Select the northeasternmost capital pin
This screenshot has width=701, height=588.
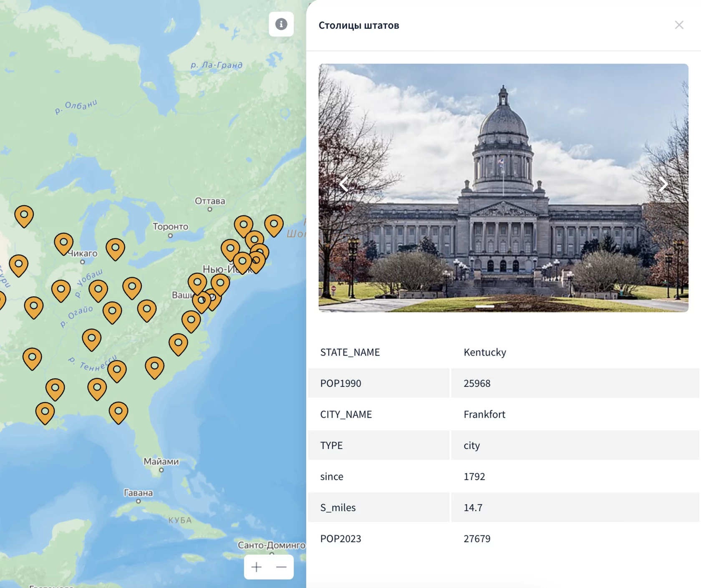tap(274, 225)
